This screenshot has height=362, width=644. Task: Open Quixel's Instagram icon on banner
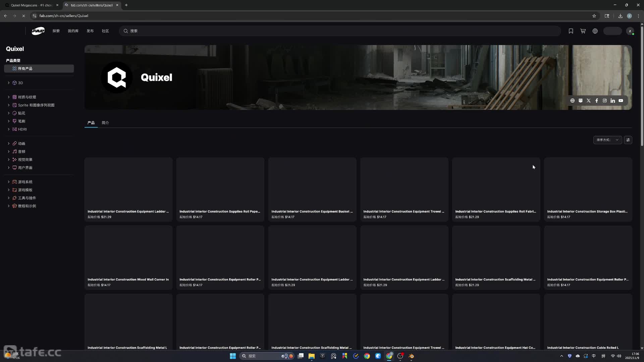pos(605,101)
